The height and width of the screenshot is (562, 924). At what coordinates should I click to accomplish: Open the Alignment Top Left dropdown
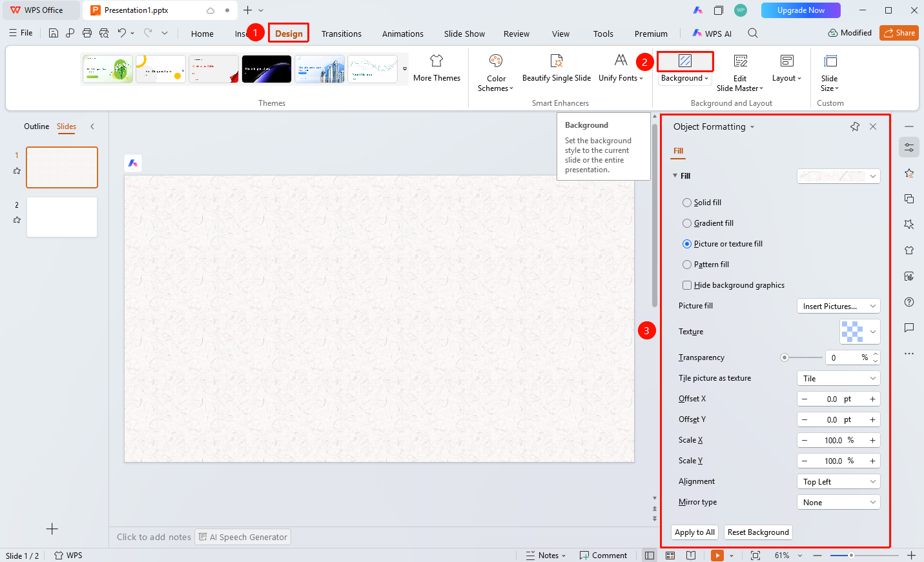pos(839,482)
